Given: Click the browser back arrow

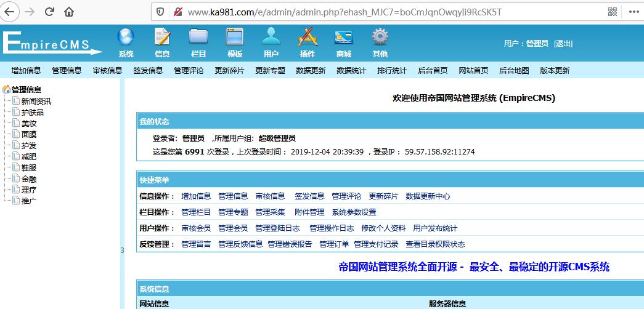Looking at the screenshot, I should (9, 12).
